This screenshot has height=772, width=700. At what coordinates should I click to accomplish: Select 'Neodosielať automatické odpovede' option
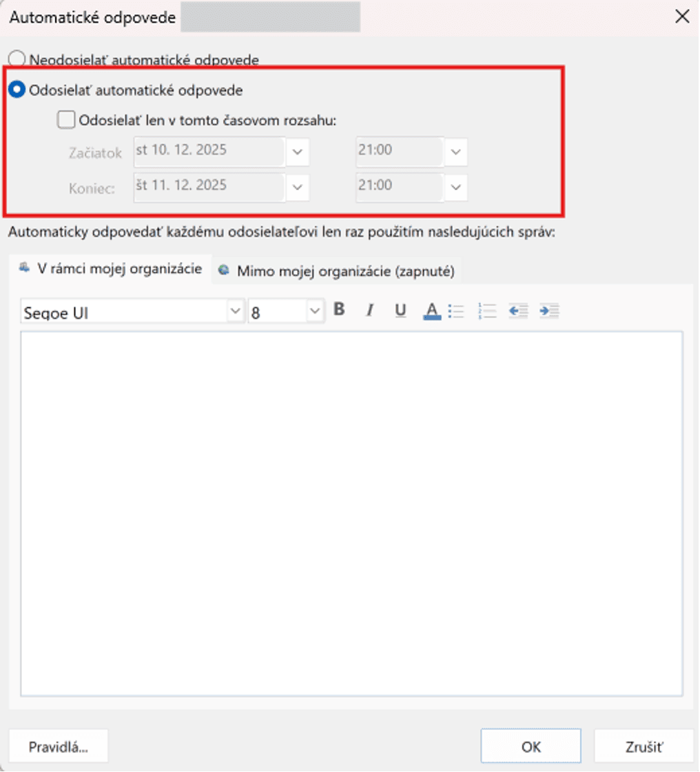coord(16,60)
